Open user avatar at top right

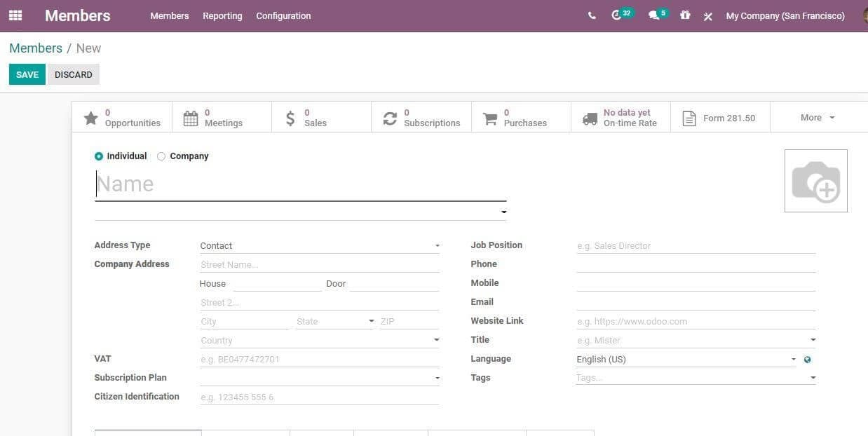865,15
